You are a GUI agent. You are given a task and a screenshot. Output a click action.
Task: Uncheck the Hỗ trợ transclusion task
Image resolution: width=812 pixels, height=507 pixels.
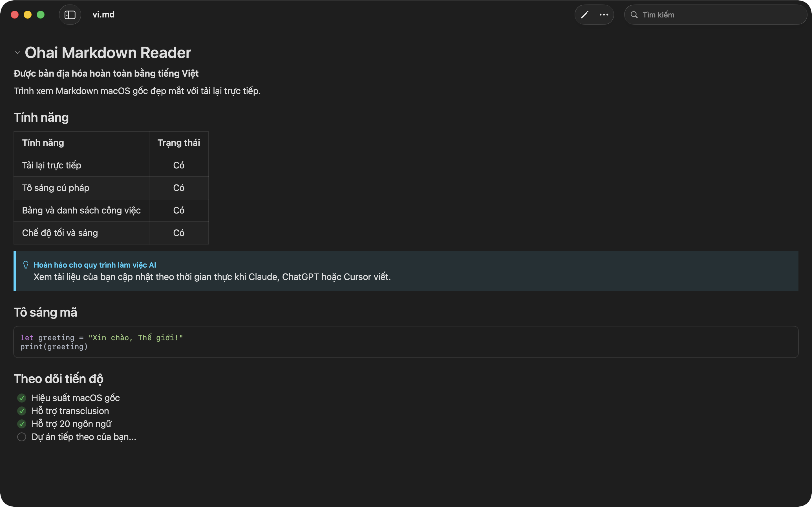[22, 411]
